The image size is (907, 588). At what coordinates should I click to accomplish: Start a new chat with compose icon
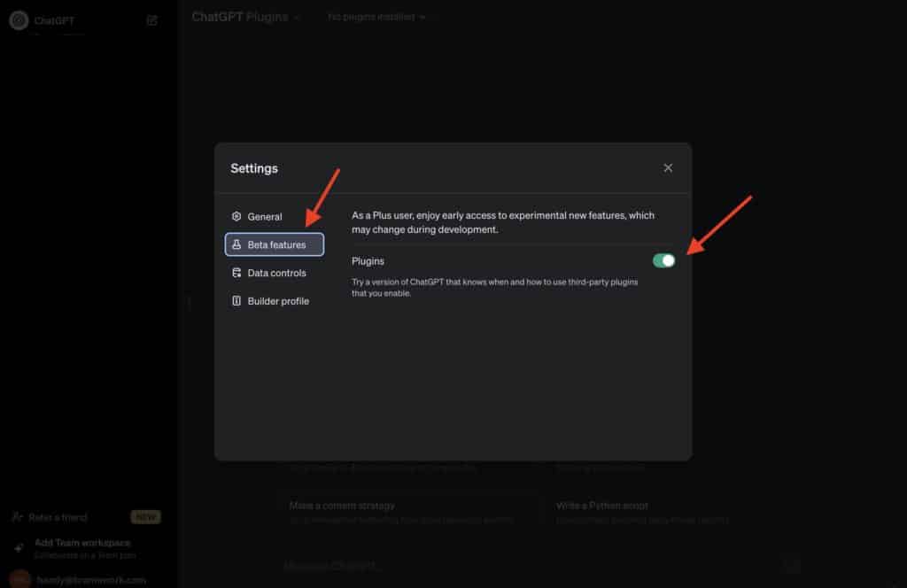pos(152,20)
